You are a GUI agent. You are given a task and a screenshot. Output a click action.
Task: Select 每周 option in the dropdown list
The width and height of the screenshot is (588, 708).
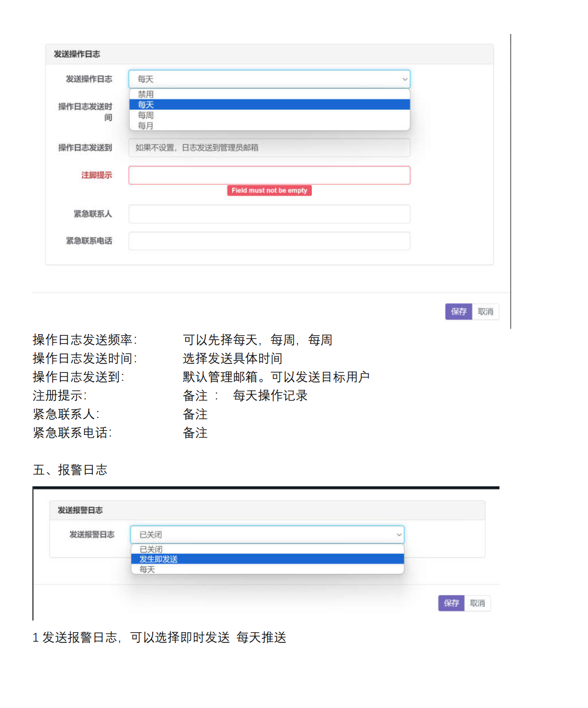pos(269,115)
